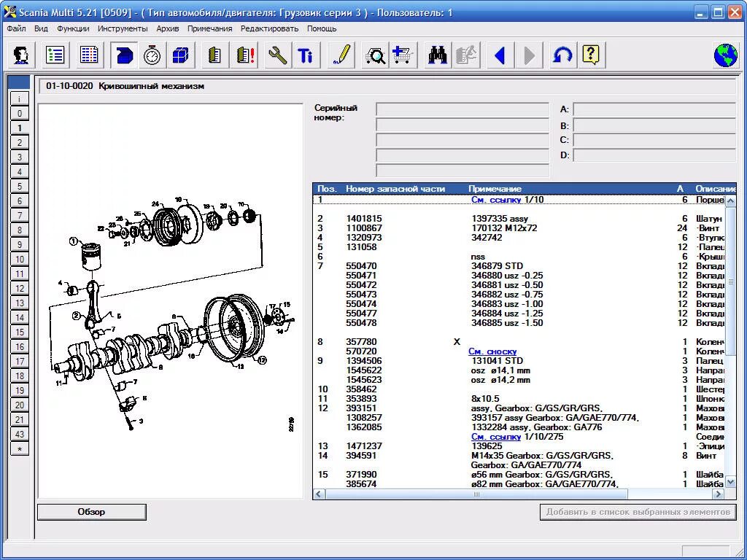Viewport: 747px width, 560px height.
Task: Select side tab 21
Action: coord(20,419)
